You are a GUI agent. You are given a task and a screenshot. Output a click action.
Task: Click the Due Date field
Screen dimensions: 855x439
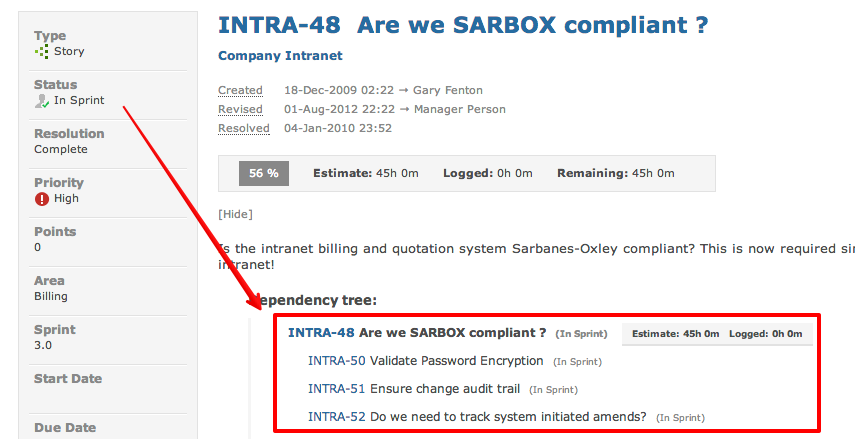(65, 428)
